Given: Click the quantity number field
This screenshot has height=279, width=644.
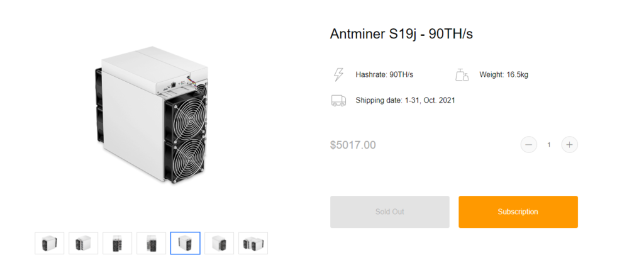Looking at the screenshot, I should [549, 145].
